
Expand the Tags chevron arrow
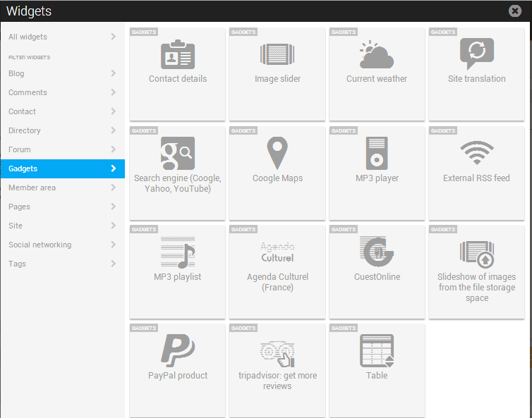[x=114, y=264]
